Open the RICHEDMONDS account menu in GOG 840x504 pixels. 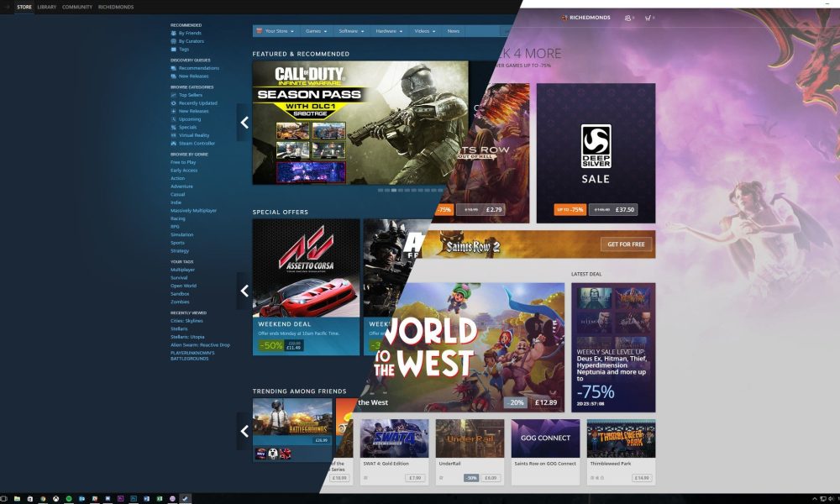click(x=585, y=18)
